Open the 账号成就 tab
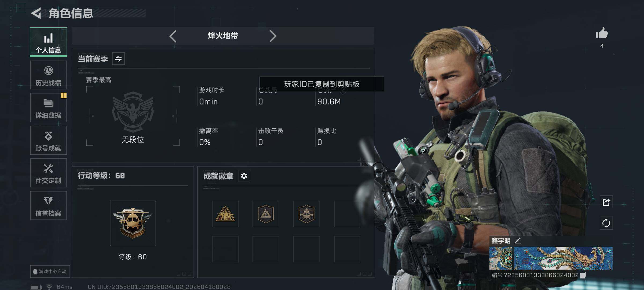This screenshot has width=644, height=290. coord(48,140)
